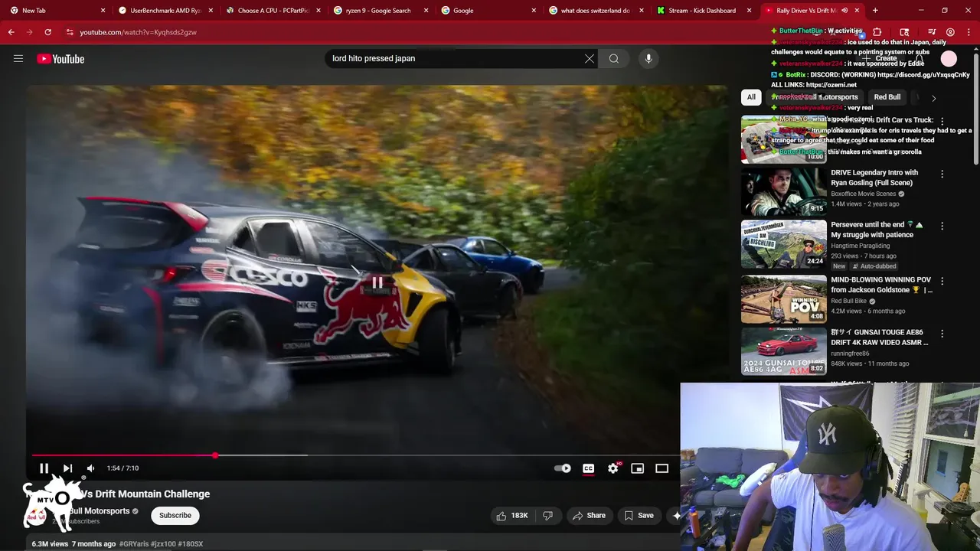The height and width of the screenshot is (551, 980).
Task: Seek on the red video progress bar
Action: 353,455
